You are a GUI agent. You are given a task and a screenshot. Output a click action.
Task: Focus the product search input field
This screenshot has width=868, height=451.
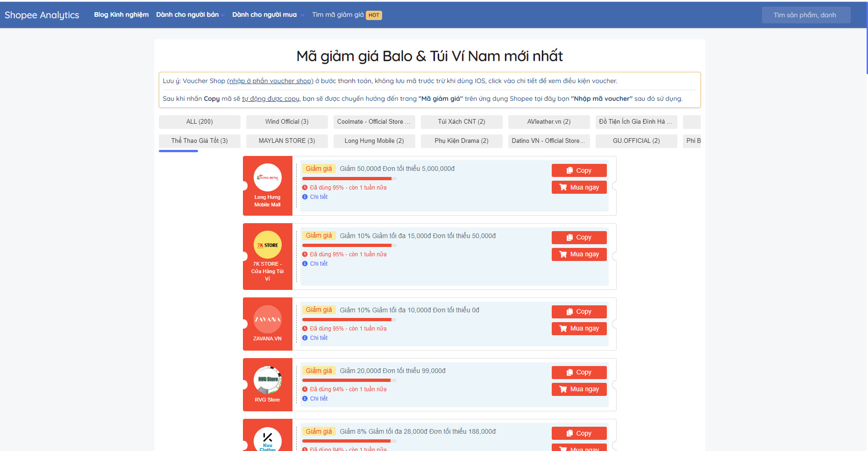(x=805, y=15)
